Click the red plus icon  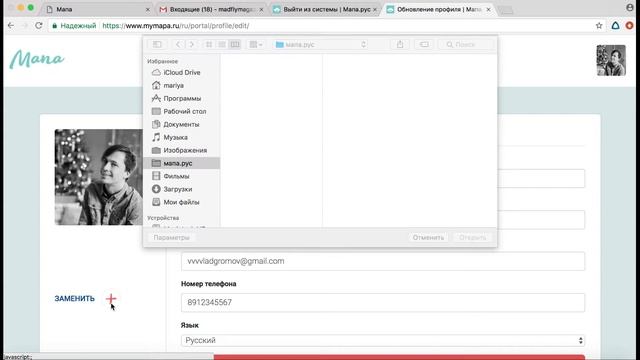111,298
